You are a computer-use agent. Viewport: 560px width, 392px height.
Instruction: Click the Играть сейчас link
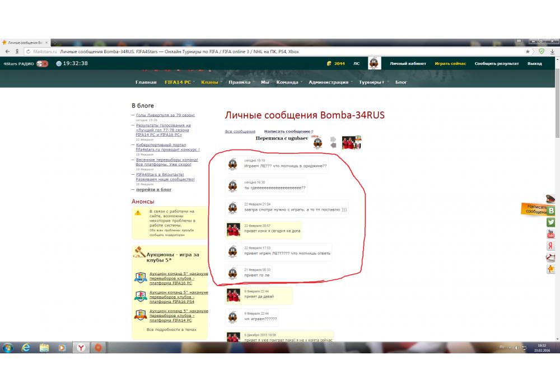point(450,64)
